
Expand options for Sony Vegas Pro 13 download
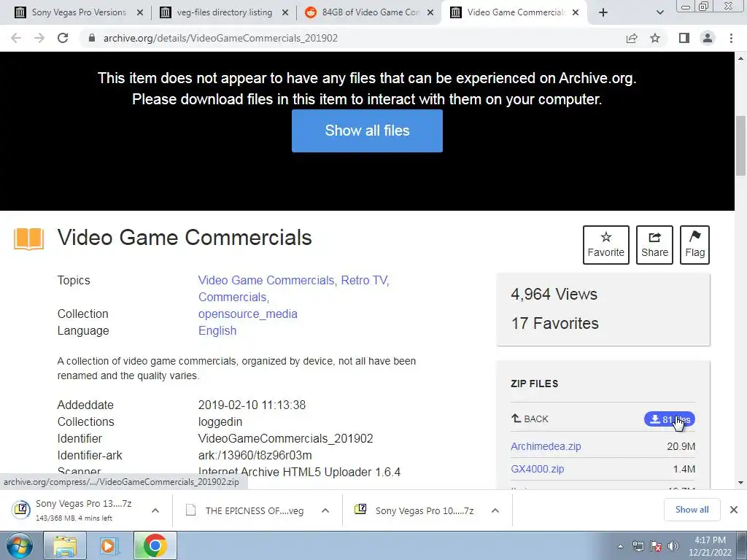(x=155, y=510)
